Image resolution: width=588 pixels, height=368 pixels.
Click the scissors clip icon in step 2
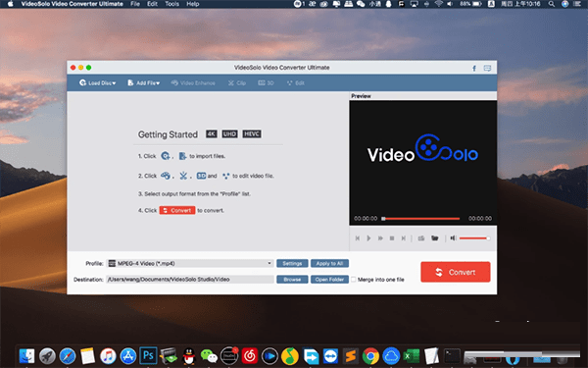click(183, 176)
